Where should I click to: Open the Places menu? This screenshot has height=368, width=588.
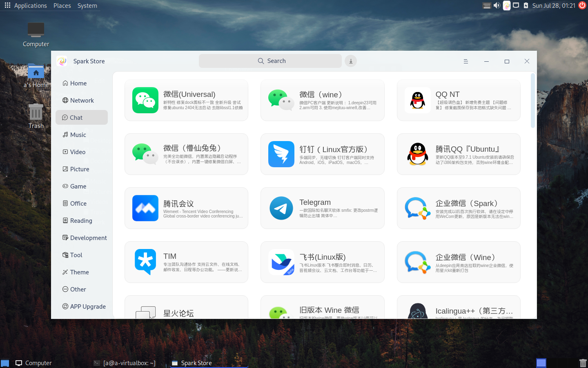[x=62, y=5]
